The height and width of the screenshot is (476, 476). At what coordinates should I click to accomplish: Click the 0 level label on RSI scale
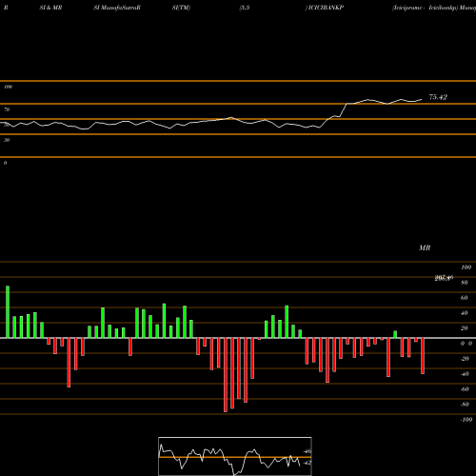click(5, 163)
